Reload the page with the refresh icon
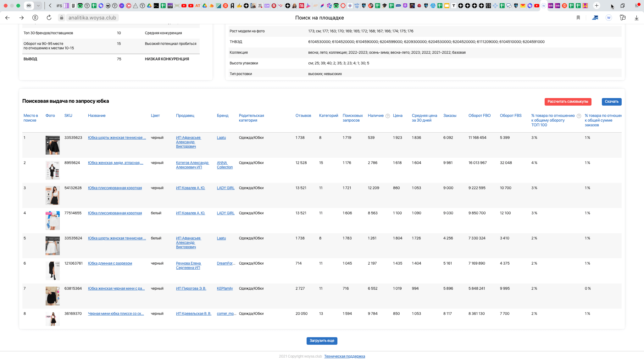644x362 pixels. click(x=49, y=18)
